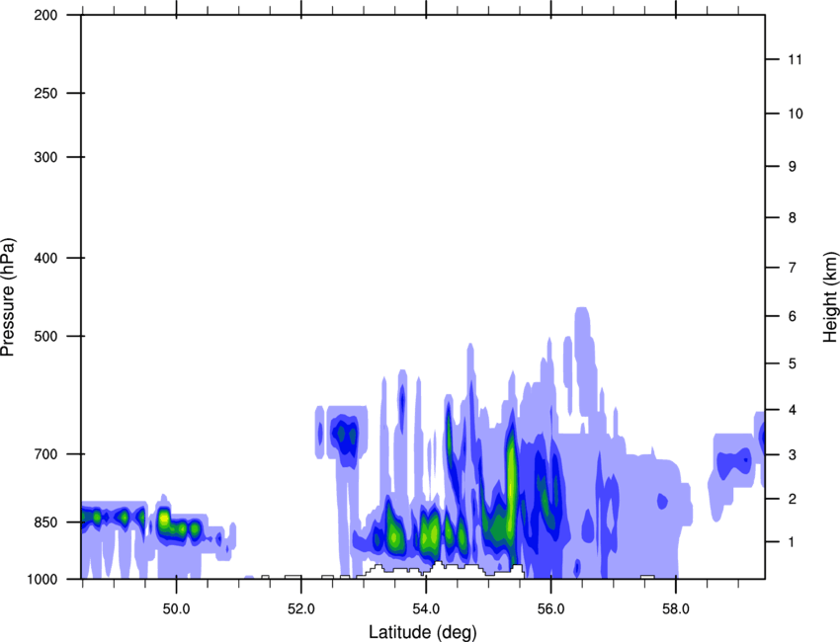Select the 1000 pressure tick label
840x642 pixels.
42,580
